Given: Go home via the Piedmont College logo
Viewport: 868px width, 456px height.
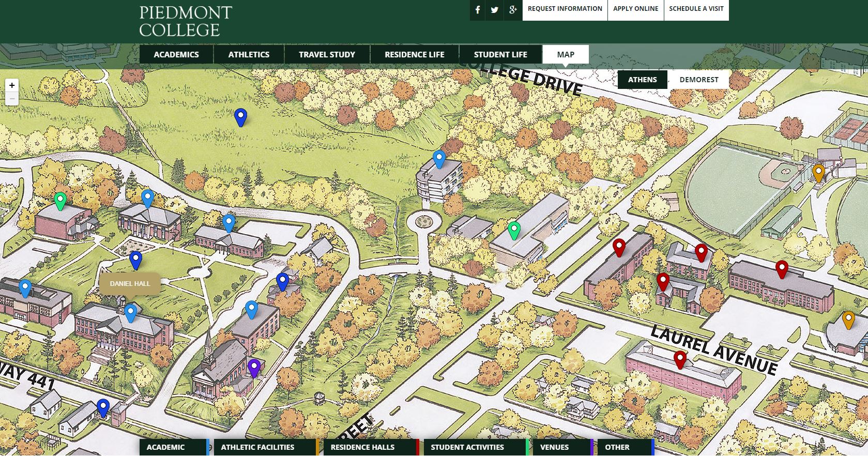Looking at the screenshot, I should coord(186,21).
